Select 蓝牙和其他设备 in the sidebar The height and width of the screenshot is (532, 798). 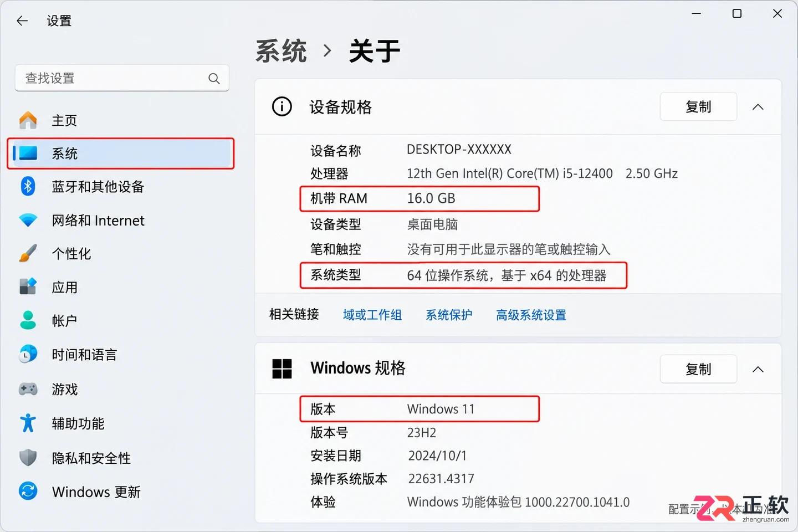pyautogui.click(x=121, y=187)
